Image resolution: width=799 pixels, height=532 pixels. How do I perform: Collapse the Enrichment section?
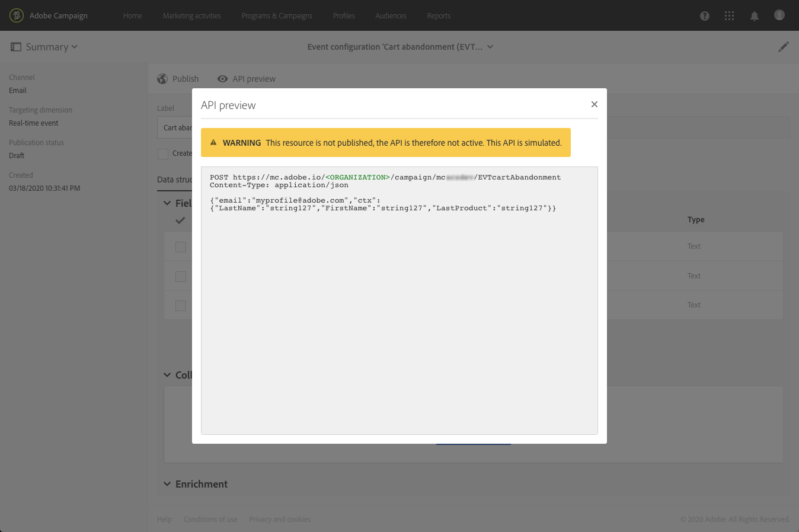click(x=167, y=484)
